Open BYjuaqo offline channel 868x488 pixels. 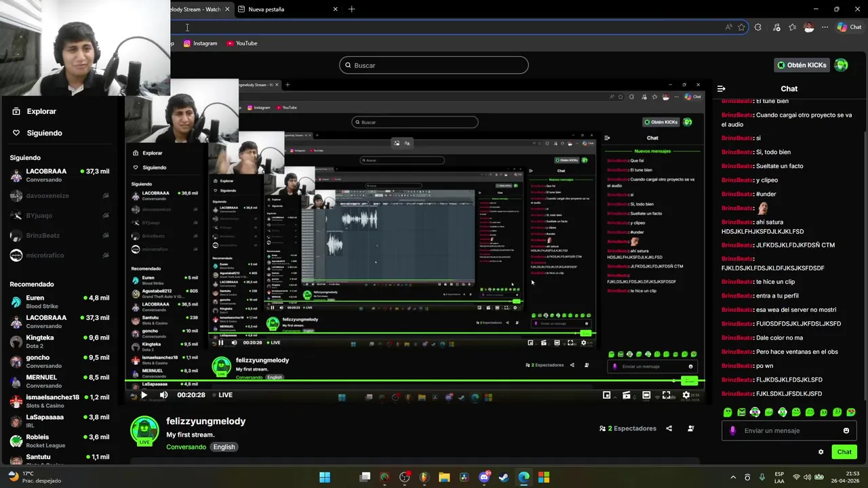click(x=60, y=216)
